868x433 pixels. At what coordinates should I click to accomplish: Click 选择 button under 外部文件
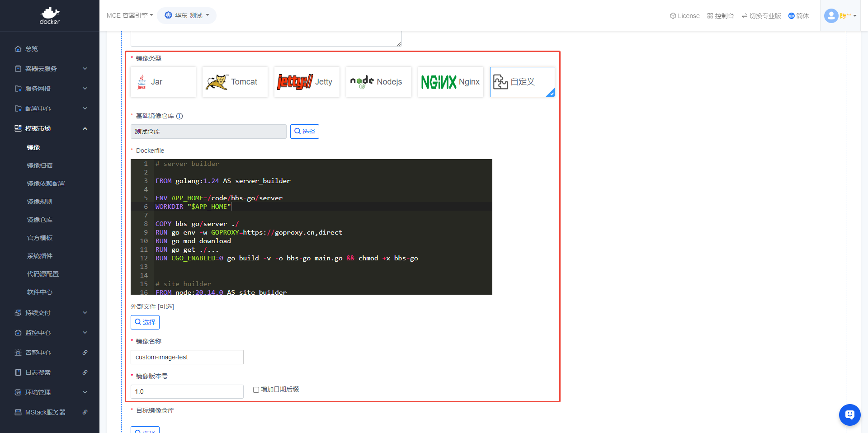click(145, 322)
